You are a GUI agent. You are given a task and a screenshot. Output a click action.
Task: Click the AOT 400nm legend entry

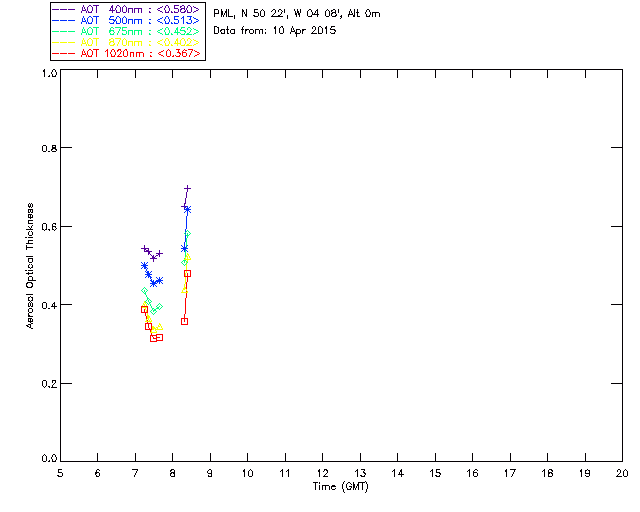point(127,9)
